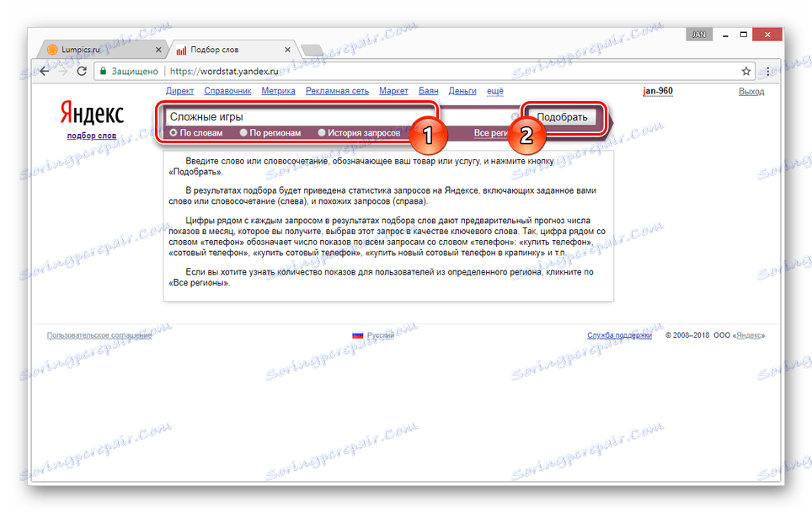Click the JAN profile badge
This screenshot has height=513, width=812.
699,35
